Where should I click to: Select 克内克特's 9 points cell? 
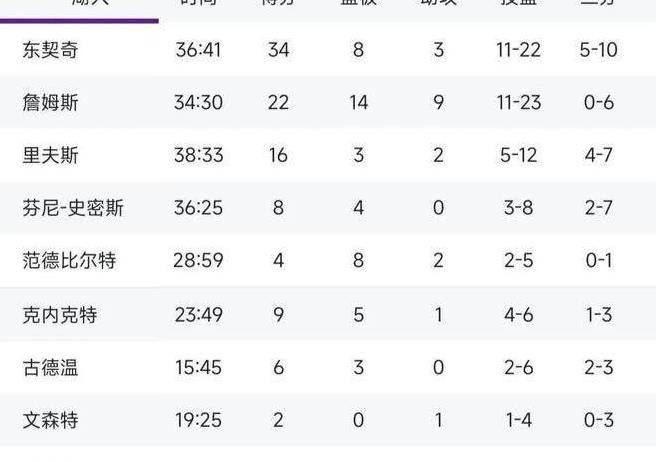click(x=278, y=314)
